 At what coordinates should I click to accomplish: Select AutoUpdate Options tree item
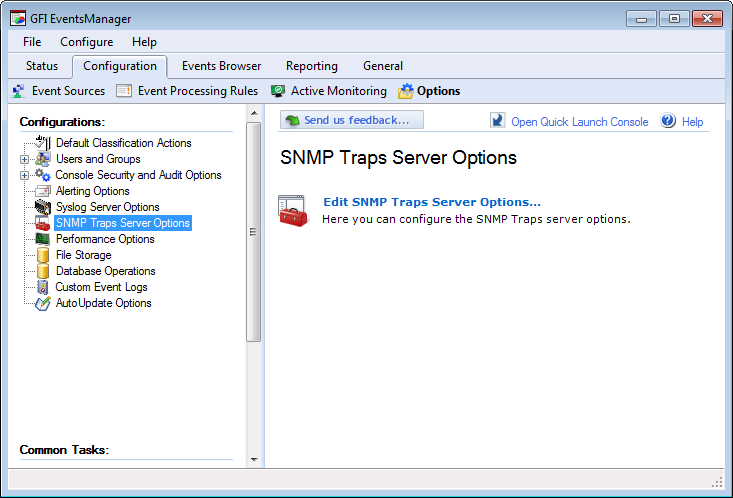click(104, 303)
